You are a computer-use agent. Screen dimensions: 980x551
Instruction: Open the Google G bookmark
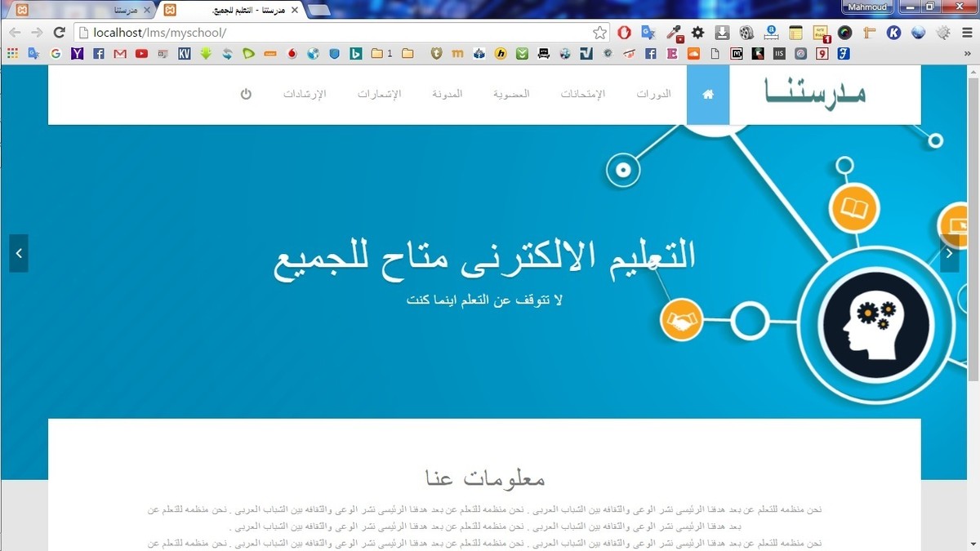(x=56, y=54)
